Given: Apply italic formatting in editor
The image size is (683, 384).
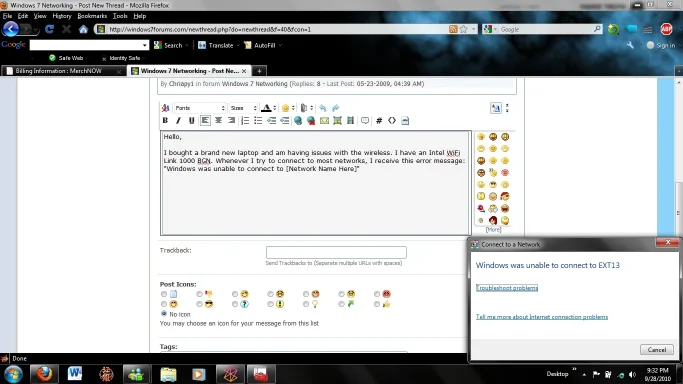Looking at the screenshot, I should (x=178, y=121).
